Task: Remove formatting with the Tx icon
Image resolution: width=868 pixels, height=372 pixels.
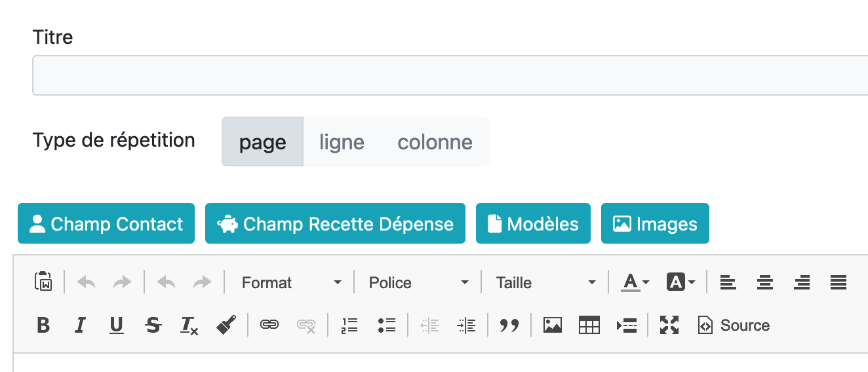Action: [x=189, y=325]
